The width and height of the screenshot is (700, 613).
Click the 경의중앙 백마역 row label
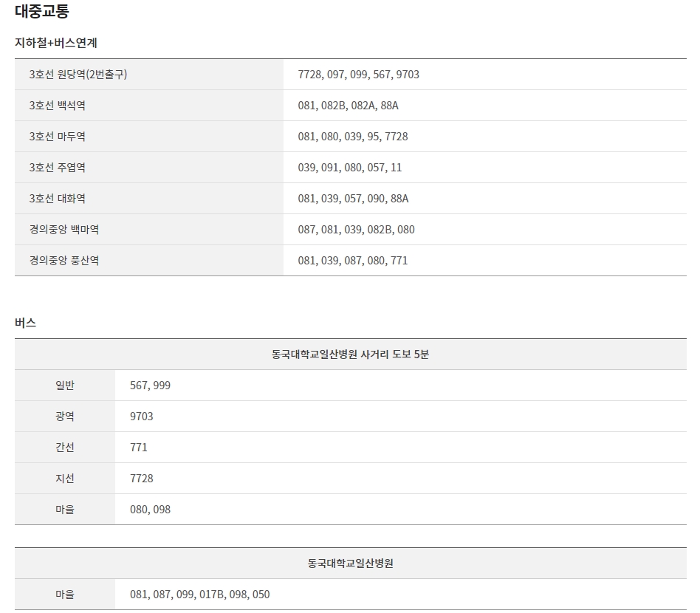coord(64,230)
